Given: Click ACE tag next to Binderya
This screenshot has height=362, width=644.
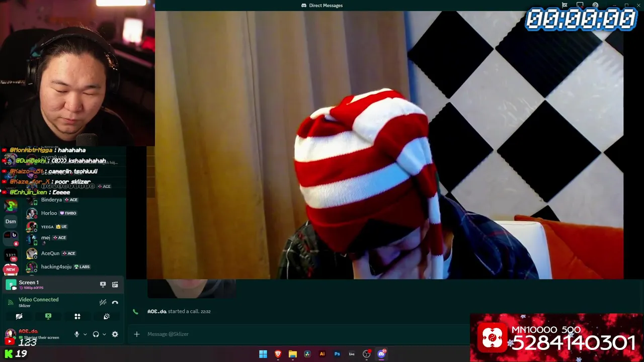Looking at the screenshot, I should coord(70,200).
